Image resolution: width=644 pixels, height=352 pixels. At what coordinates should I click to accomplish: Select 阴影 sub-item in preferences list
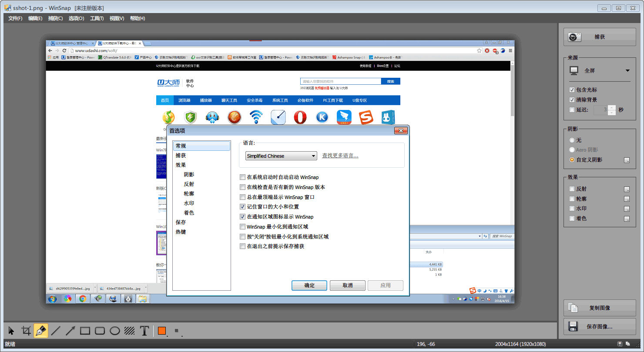pyautogui.click(x=189, y=175)
